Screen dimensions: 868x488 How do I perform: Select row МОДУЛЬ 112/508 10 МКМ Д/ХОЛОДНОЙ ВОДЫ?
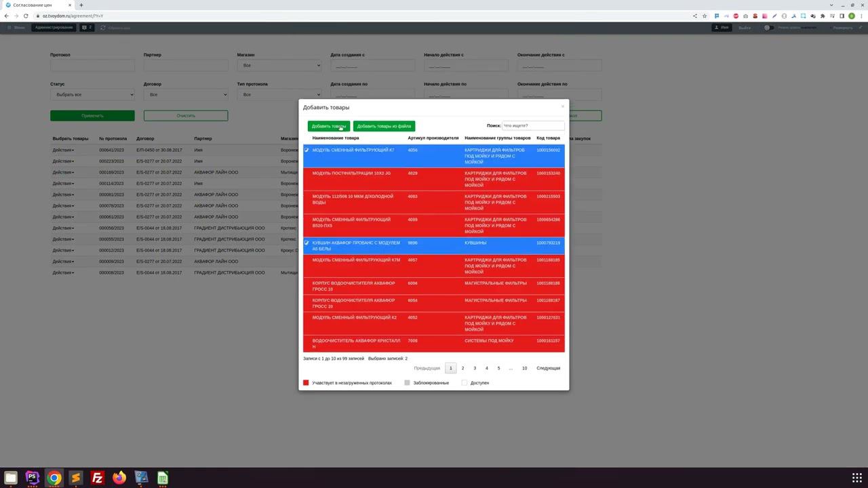point(434,202)
